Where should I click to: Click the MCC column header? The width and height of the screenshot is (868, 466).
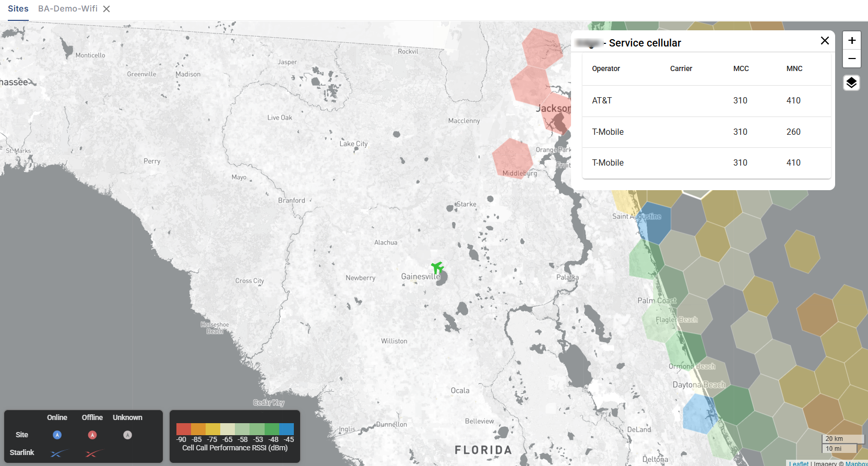(741, 68)
